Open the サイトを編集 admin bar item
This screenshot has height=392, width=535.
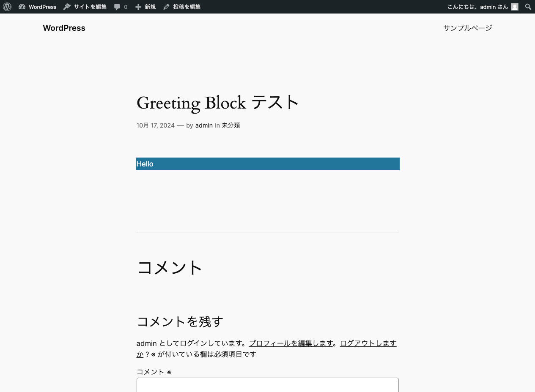[85, 7]
